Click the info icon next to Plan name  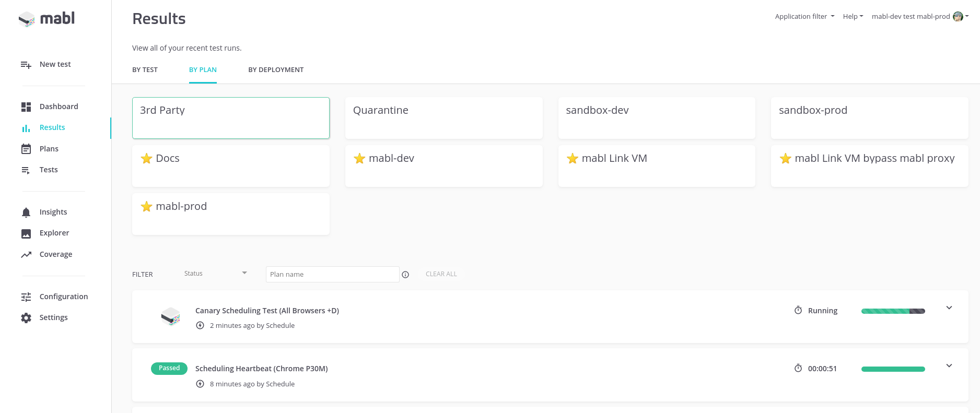tap(405, 275)
